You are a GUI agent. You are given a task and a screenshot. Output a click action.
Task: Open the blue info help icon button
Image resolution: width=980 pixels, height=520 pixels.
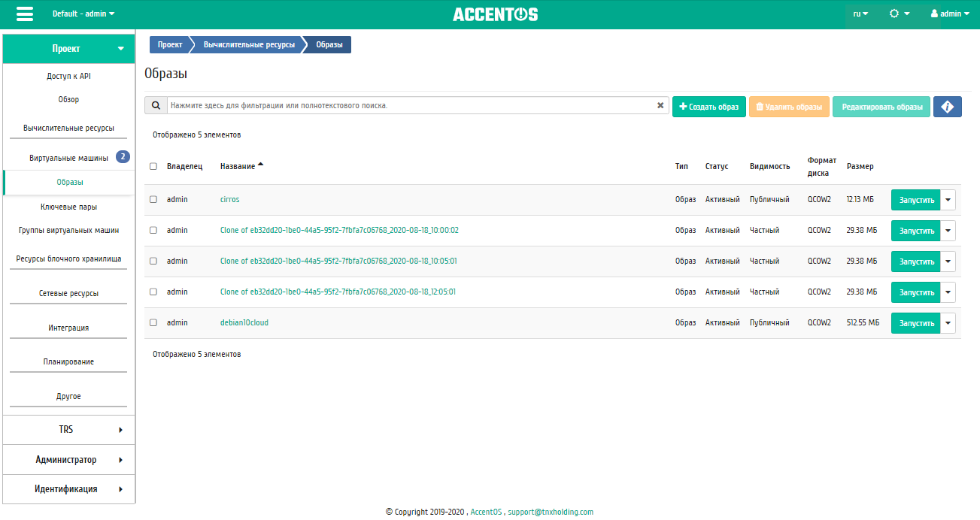tap(948, 107)
